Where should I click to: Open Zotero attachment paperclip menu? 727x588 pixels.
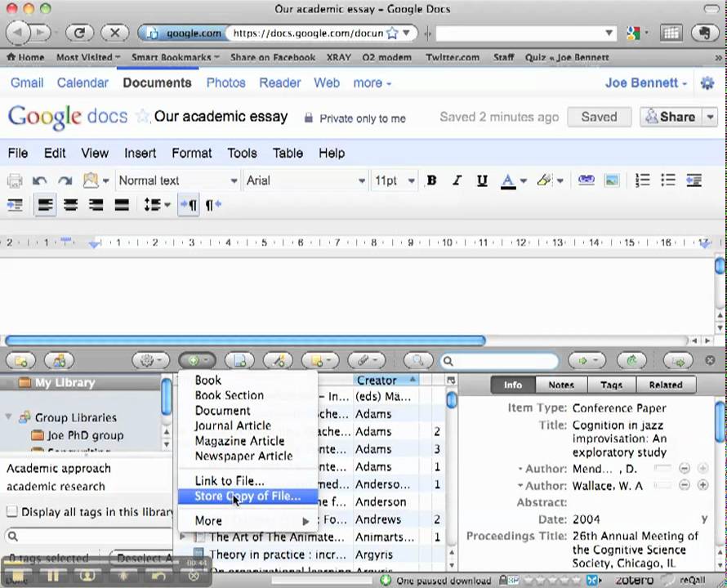(366, 361)
